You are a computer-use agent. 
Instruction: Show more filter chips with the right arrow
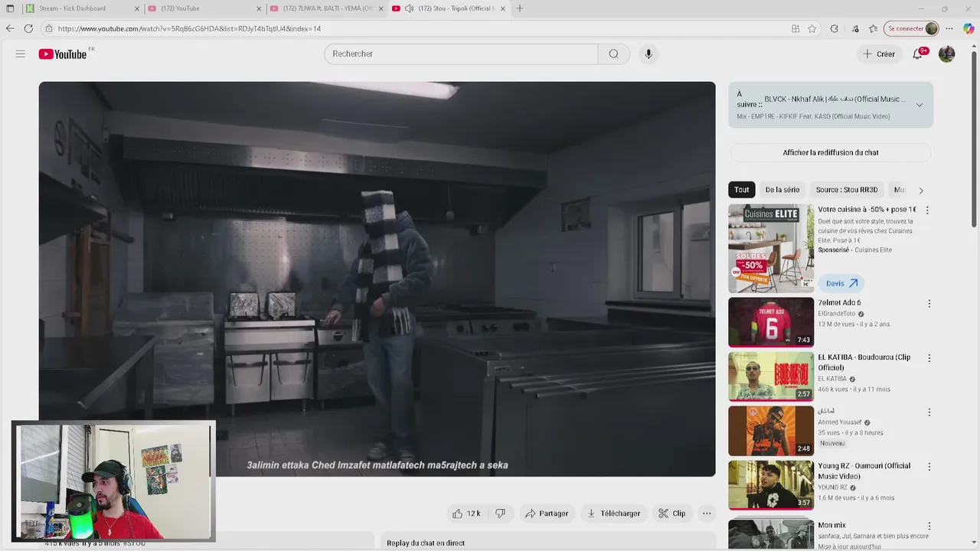(x=921, y=191)
